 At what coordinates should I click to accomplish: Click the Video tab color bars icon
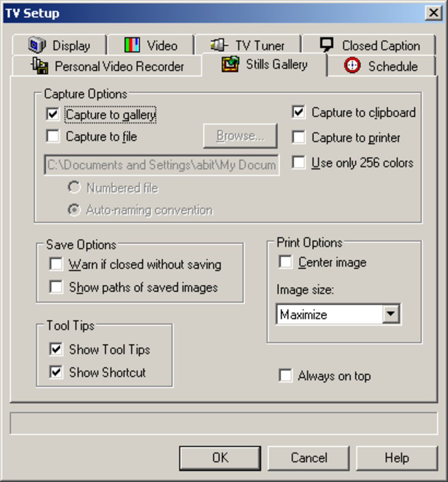pos(132,45)
